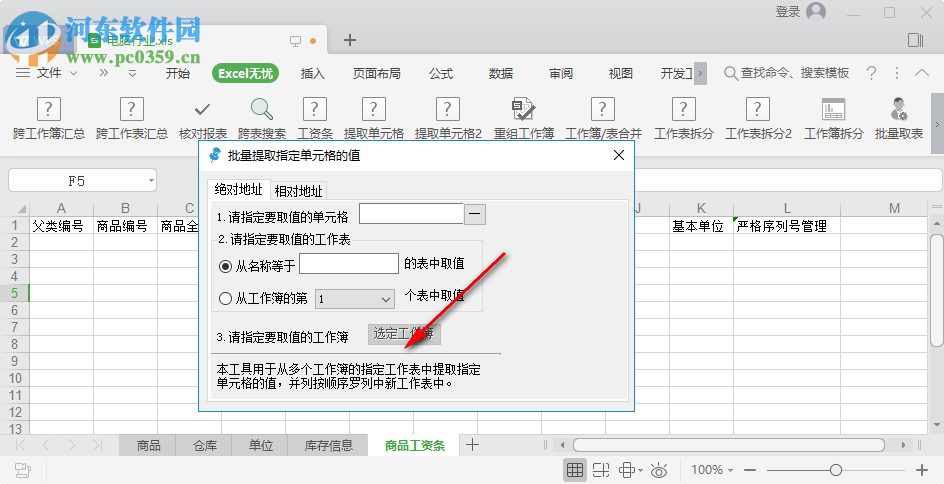944x484 pixels.
Task: Open the 插入 ribbon tab
Action: tap(312, 73)
